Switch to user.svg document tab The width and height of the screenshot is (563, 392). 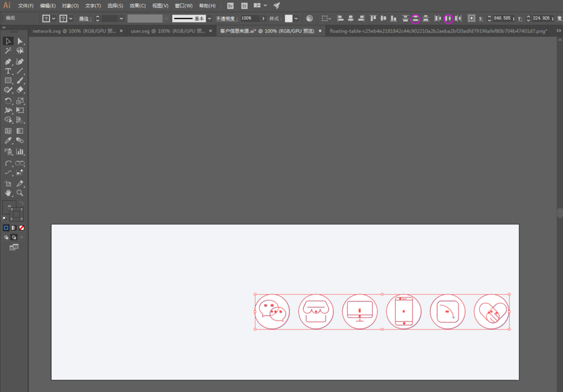tap(168, 31)
